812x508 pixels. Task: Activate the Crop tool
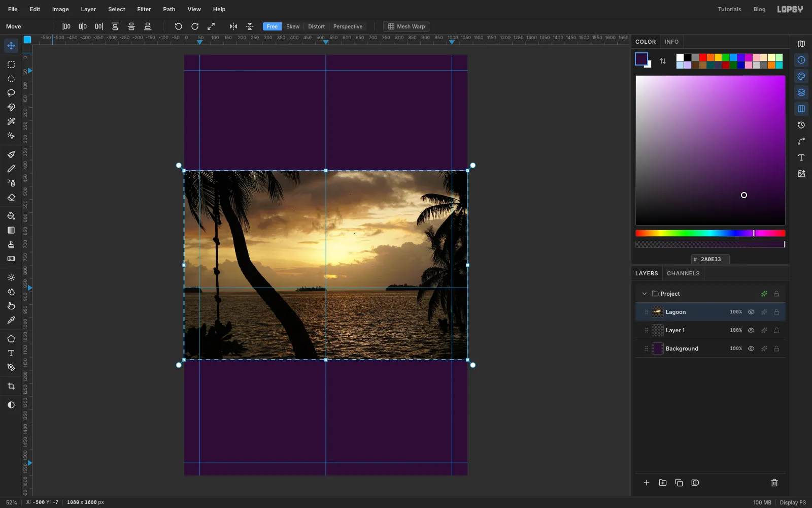click(x=11, y=386)
